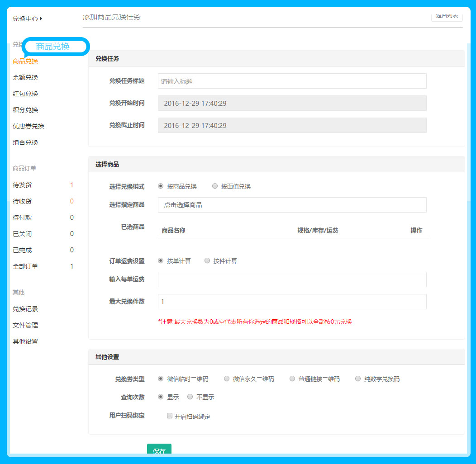
Task: Select the 按面值兑换 radio option
Action: [215, 186]
